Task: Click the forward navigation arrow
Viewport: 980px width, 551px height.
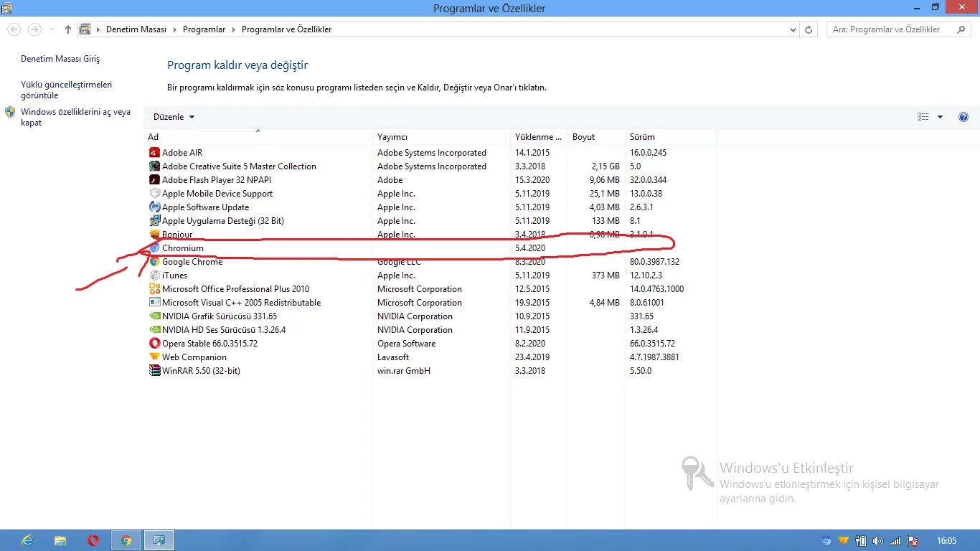Action: (34, 29)
